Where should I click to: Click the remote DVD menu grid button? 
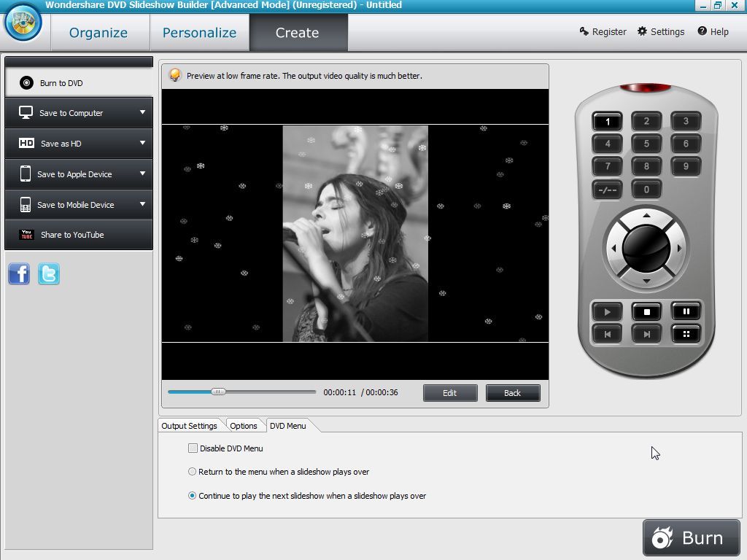tap(686, 334)
